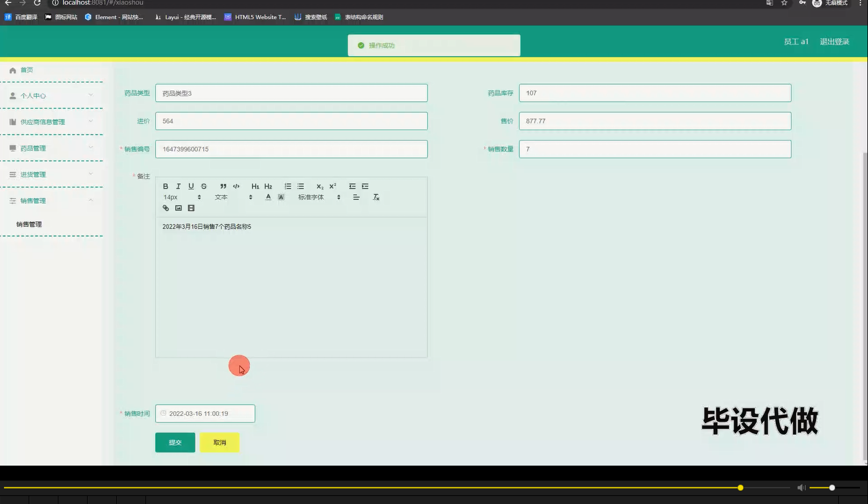This screenshot has width=868, height=504.
Task: Open the text background color picker
Action: (x=281, y=197)
